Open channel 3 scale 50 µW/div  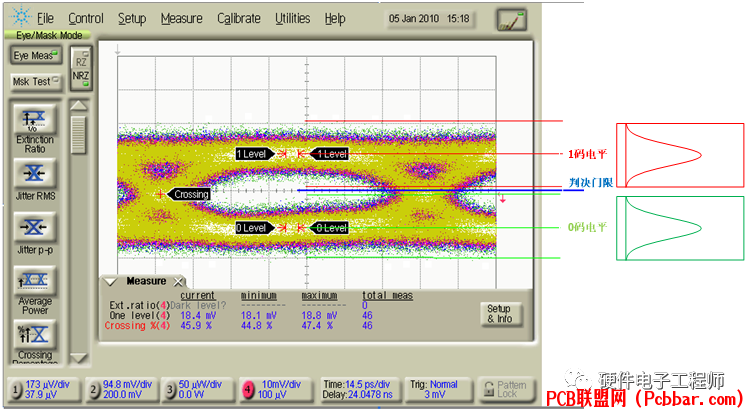click(200, 384)
